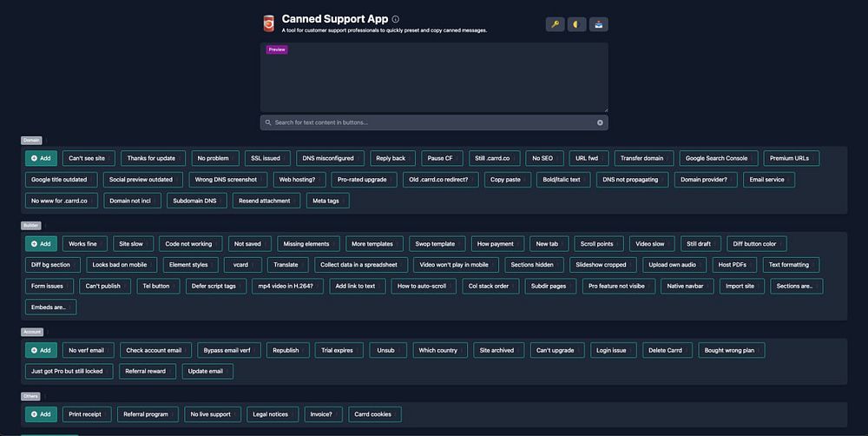Screen dimensions: 868x436
Task: Select the "Native navbar" message
Action: [687, 286]
